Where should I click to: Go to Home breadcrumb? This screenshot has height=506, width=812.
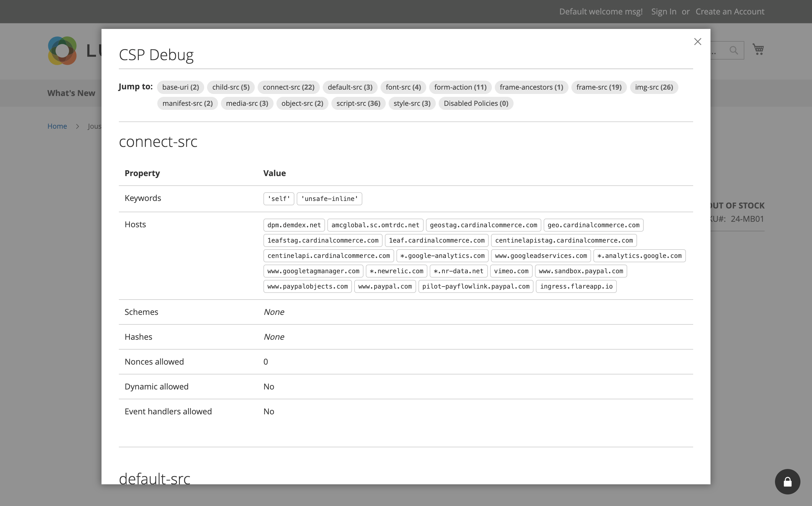point(57,126)
